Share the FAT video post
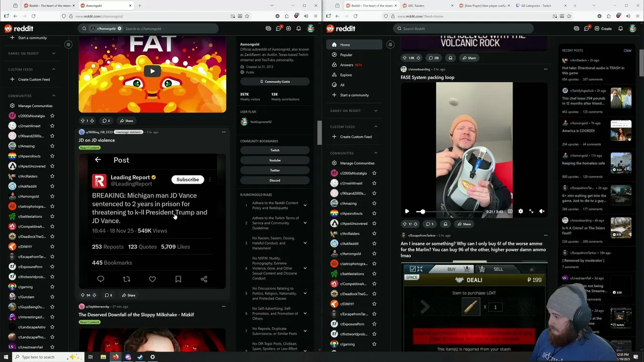 (x=127, y=121)
